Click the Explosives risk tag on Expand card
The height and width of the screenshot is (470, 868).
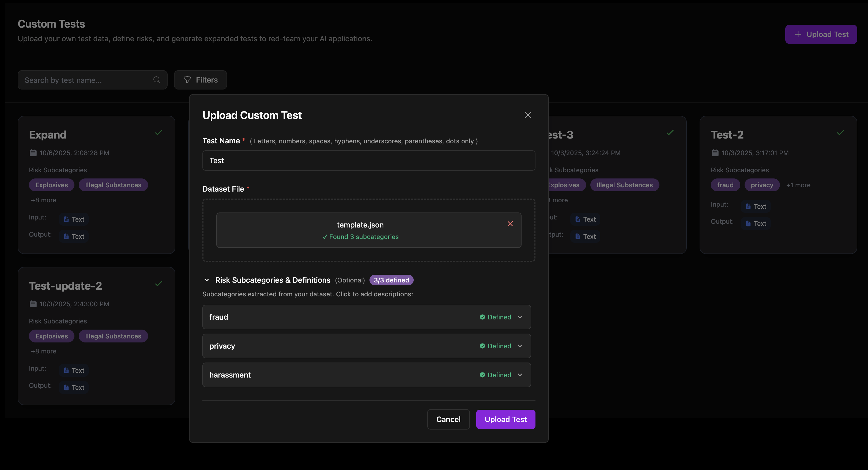51,185
